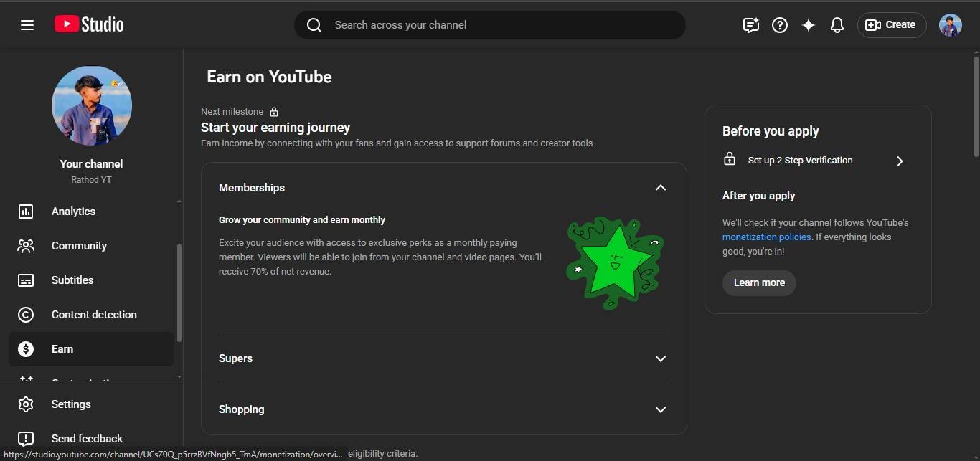Expand the Shopping section

pyautogui.click(x=660, y=409)
